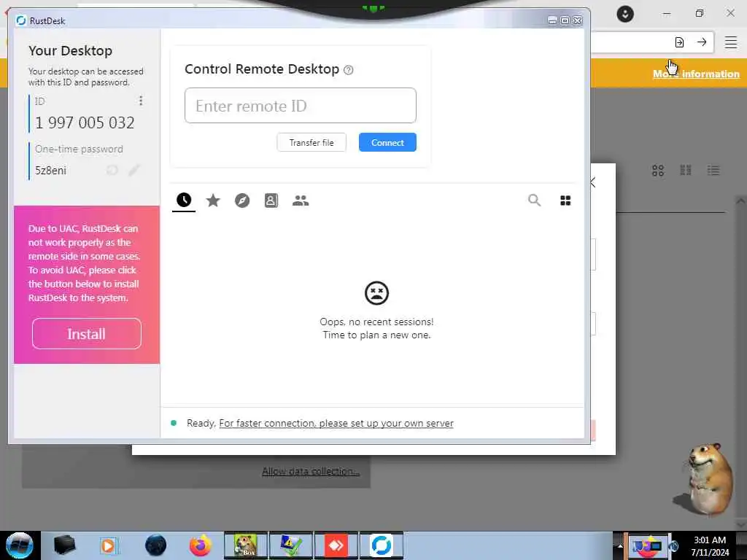Open the Windows Start button
Viewport: 747px width, 560px height.
(x=20, y=545)
